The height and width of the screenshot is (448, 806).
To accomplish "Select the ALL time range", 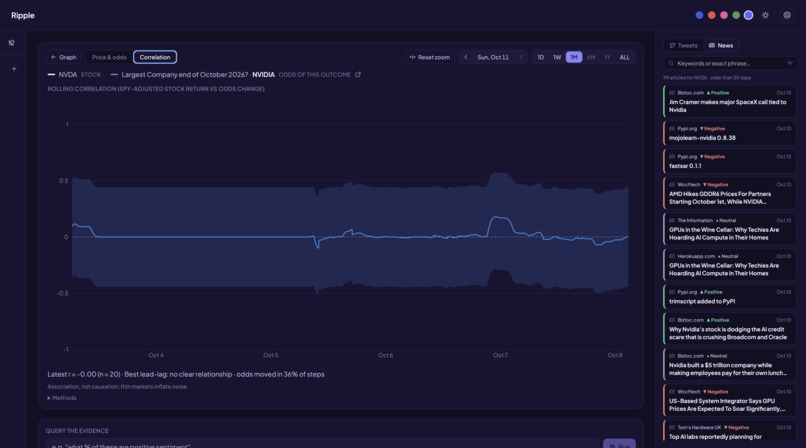I will click(625, 57).
